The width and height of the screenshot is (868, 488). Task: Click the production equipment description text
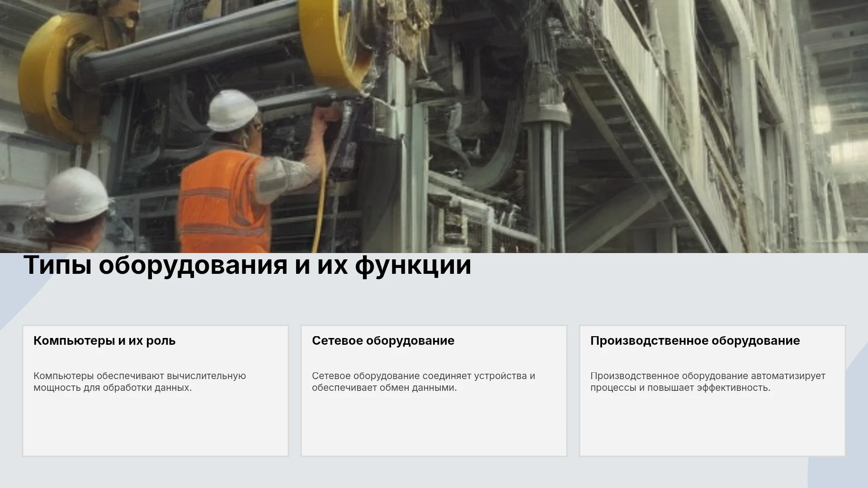[x=708, y=382]
